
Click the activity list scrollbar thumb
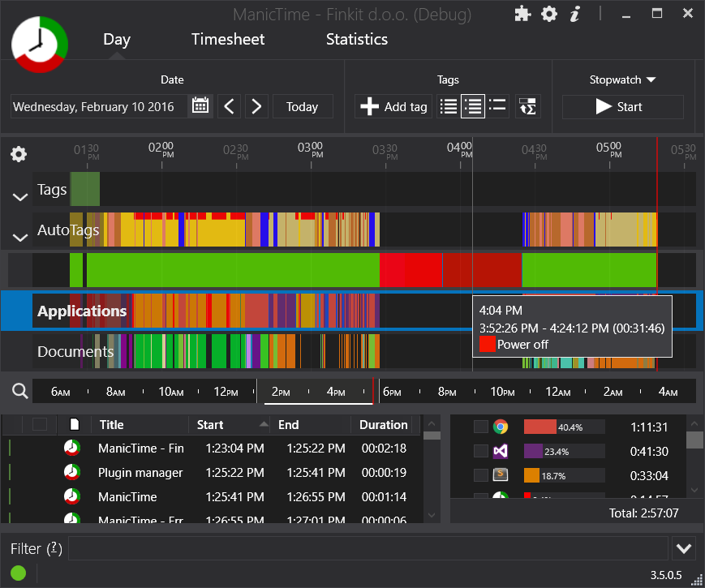432,436
